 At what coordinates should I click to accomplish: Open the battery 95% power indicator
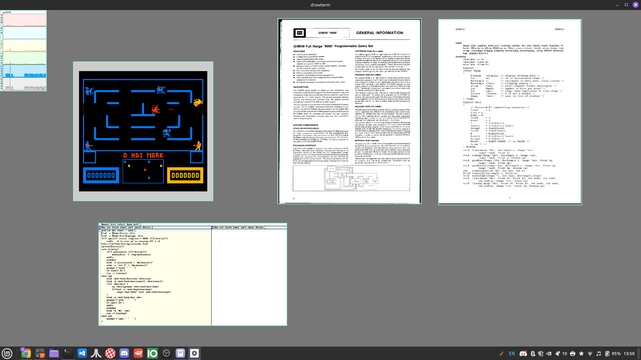click(613, 353)
